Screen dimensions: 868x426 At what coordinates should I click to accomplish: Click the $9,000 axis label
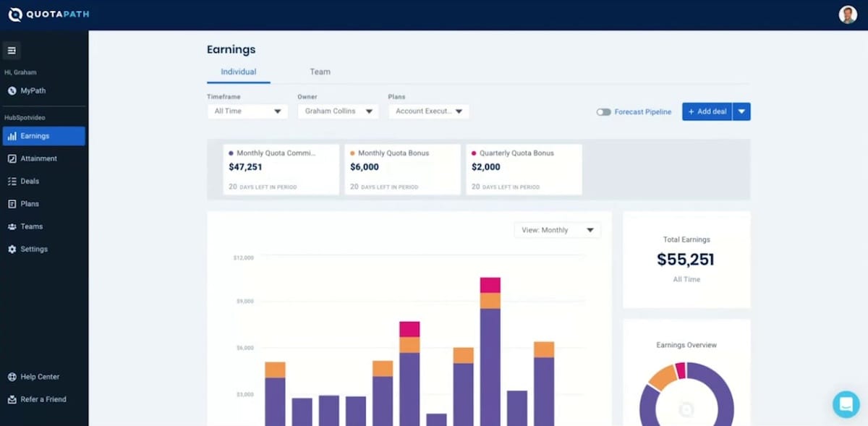tap(244, 301)
